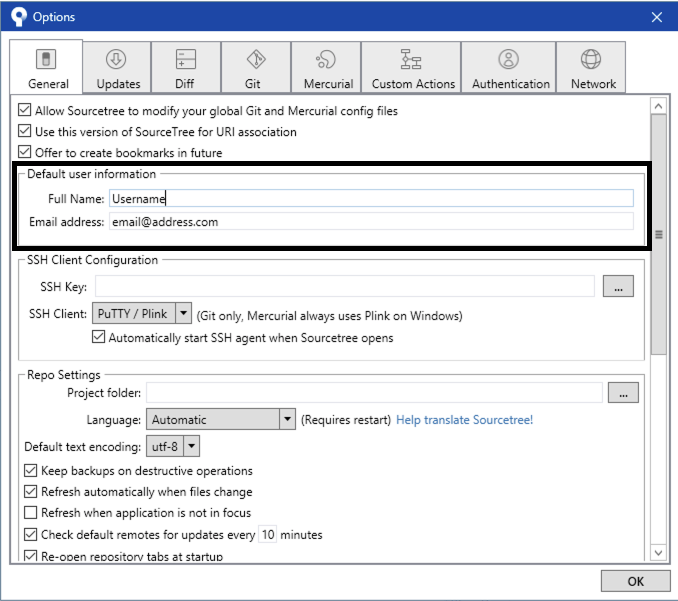Toggle Automatically start SSH agent checkbox

tap(99, 337)
